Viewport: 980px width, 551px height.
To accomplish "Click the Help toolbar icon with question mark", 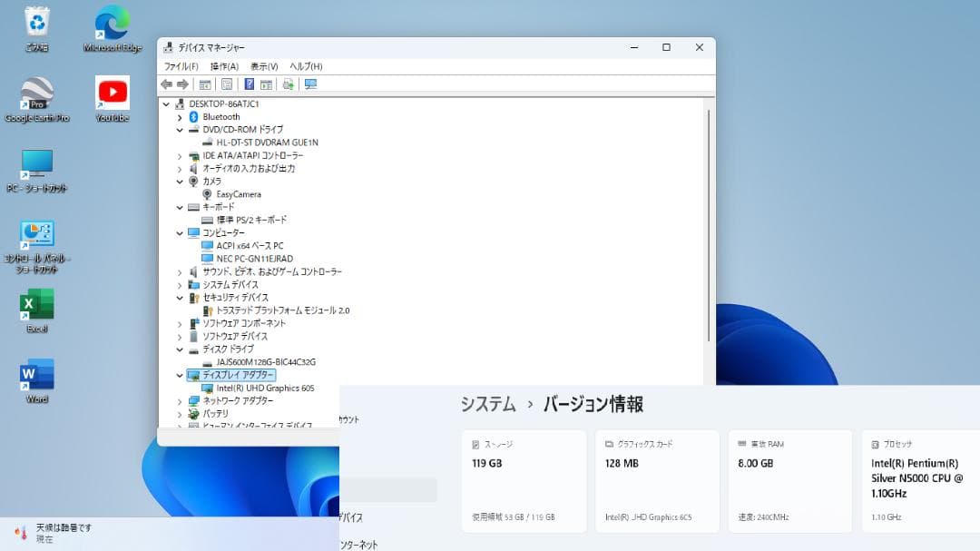I will pyautogui.click(x=250, y=84).
